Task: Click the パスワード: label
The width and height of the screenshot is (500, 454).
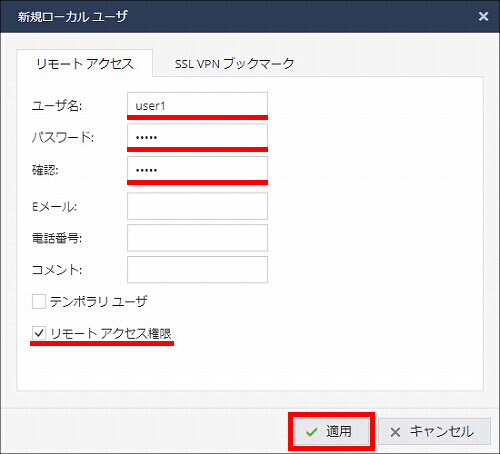Action: (63, 137)
